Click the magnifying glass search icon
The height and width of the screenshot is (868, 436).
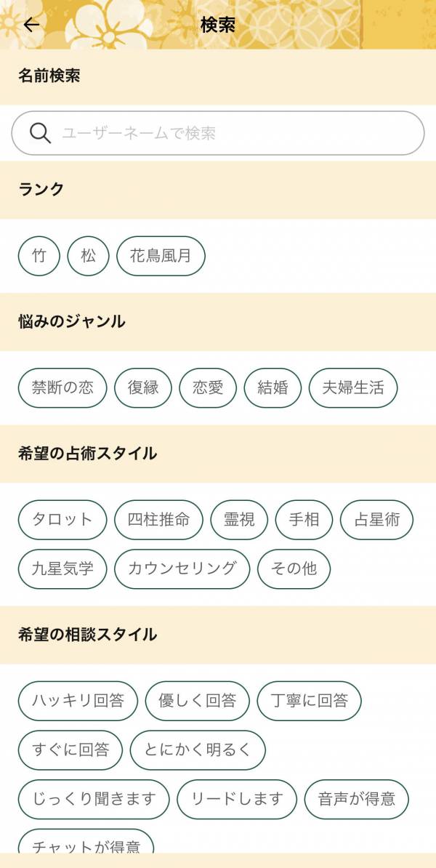coord(40,133)
